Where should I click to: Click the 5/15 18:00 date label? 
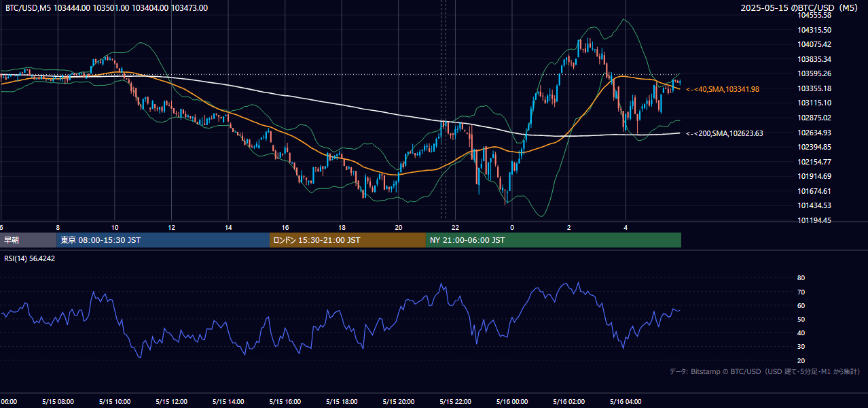click(342, 402)
